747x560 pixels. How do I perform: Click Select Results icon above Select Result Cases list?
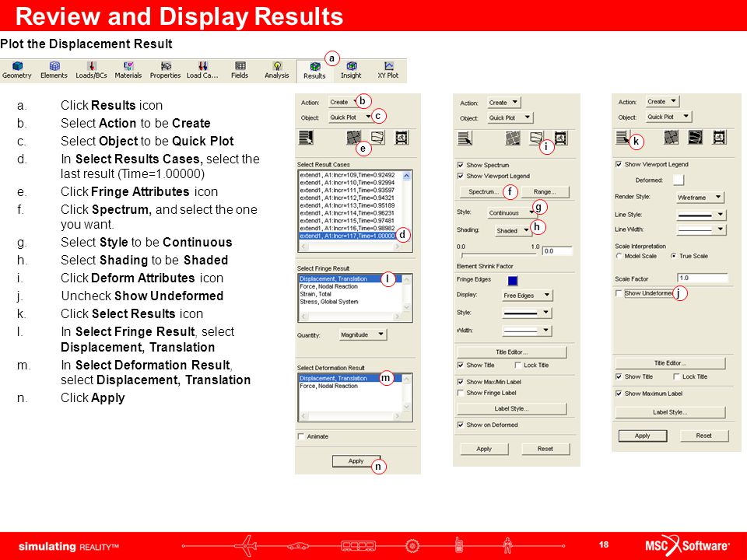click(306, 138)
